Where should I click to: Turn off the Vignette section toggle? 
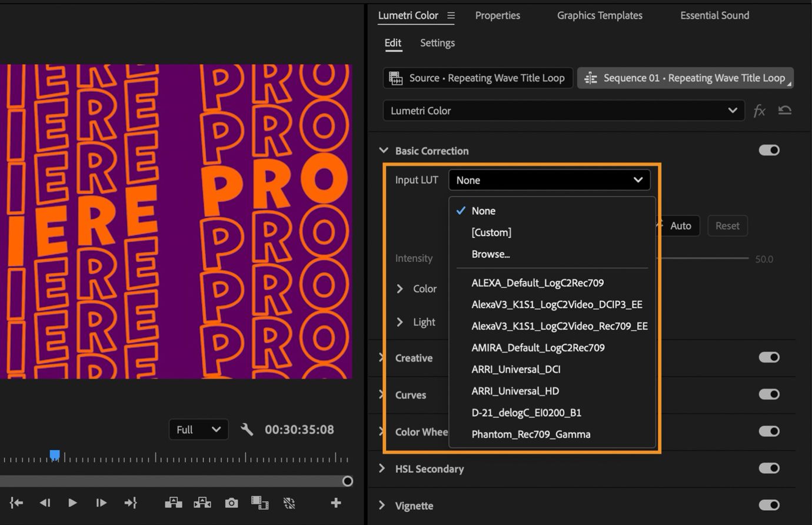[x=769, y=505]
